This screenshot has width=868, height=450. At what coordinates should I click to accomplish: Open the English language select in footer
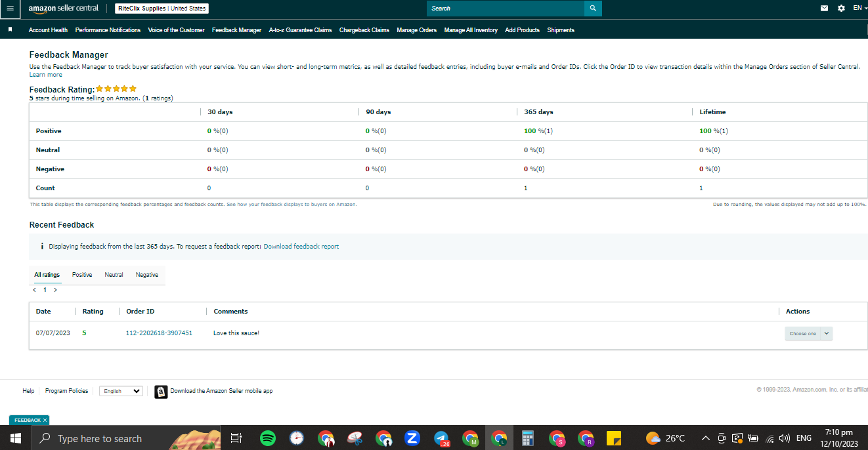point(121,391)
